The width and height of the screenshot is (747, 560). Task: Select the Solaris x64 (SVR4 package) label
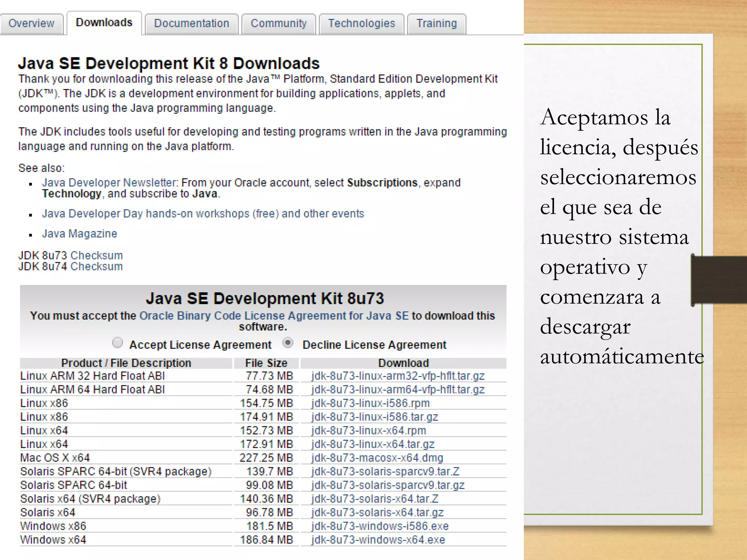coord(90,499)
